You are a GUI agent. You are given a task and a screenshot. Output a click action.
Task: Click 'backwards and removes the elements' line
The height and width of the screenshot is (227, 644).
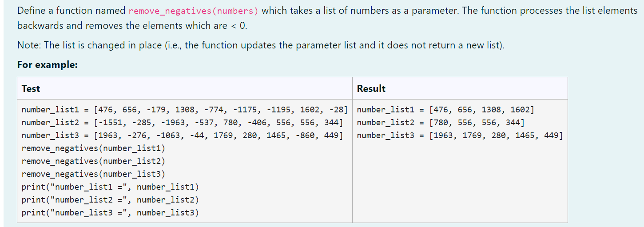(x=132, y=26)
